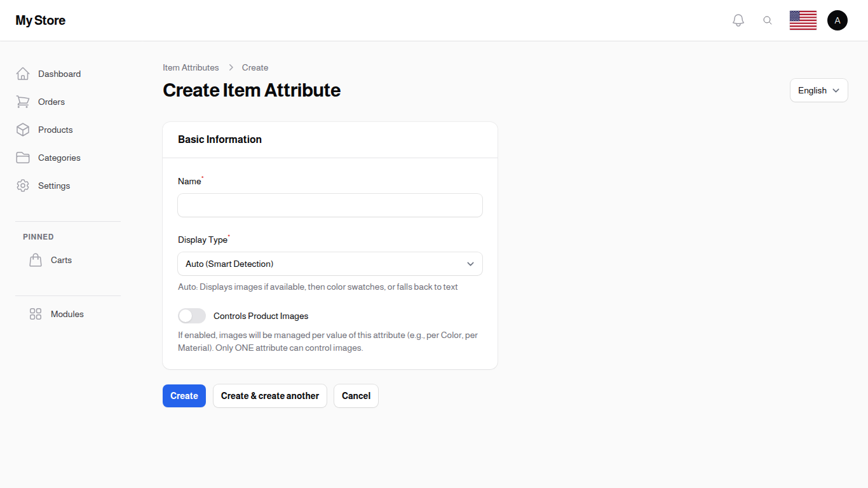Open Settings using the gear icon
Image resolution: width=868 pixels, height=488 pixels.
(23, 186)
